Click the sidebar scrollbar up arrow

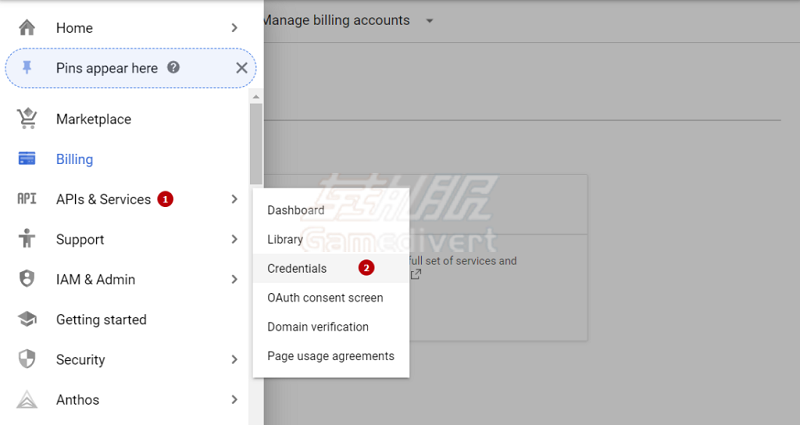256,96
